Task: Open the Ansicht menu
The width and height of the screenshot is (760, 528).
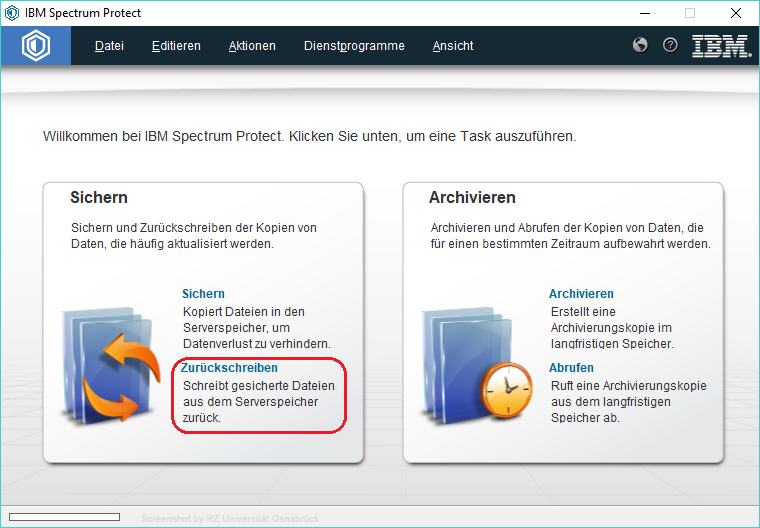Action: (453, 46)
